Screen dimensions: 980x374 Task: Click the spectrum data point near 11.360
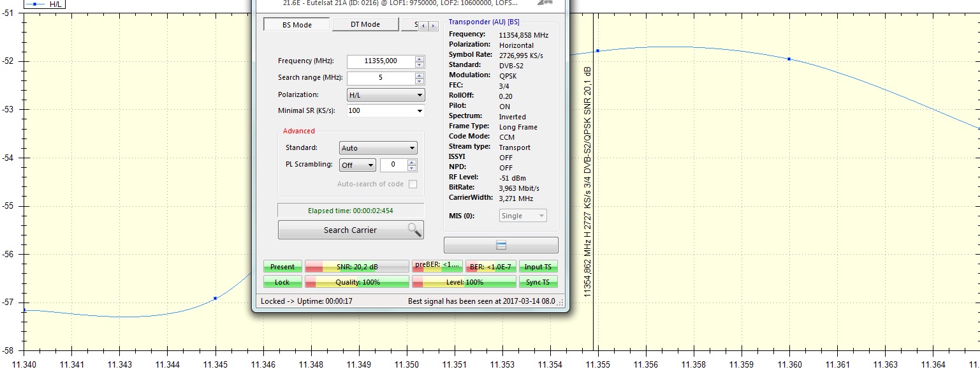pos(789,59)
